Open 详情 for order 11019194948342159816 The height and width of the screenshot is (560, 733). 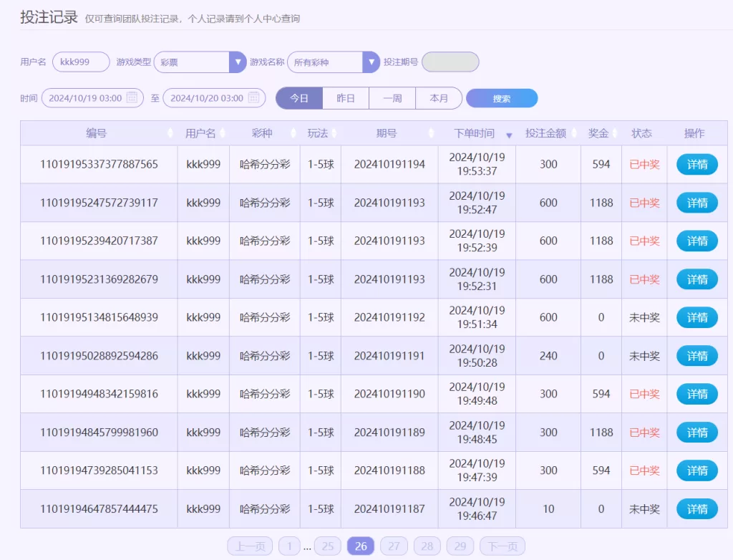pos(697,394)
